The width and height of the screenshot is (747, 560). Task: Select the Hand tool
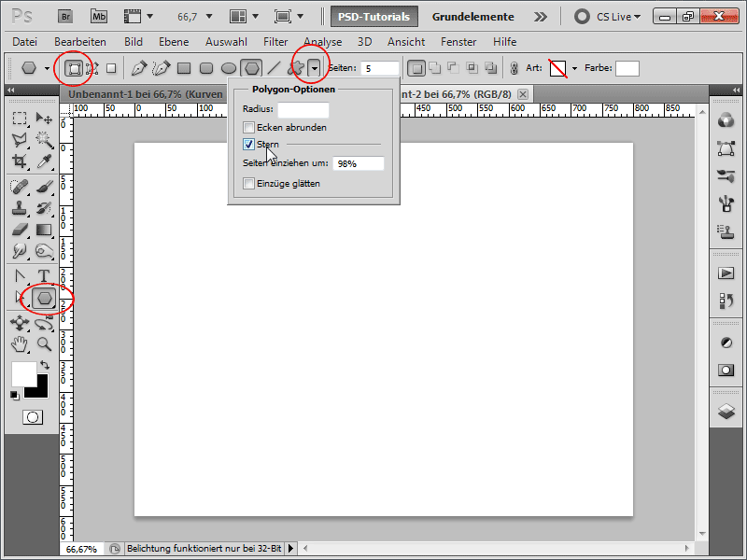click(x=20, y=344)
